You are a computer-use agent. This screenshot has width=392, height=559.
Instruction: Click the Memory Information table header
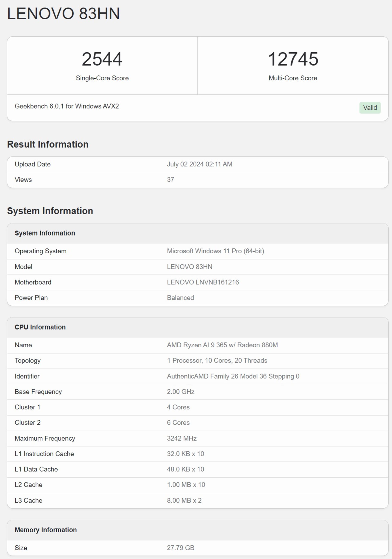coord(46,530)
